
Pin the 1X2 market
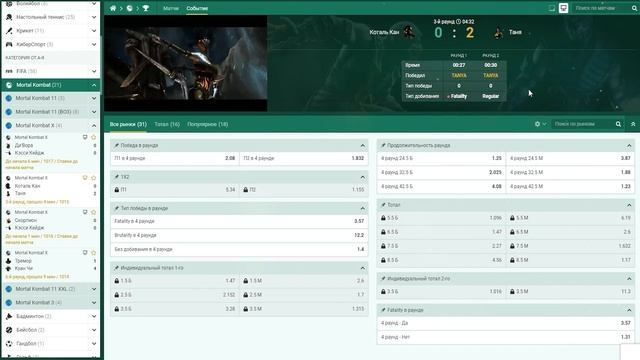click(116, 177)
